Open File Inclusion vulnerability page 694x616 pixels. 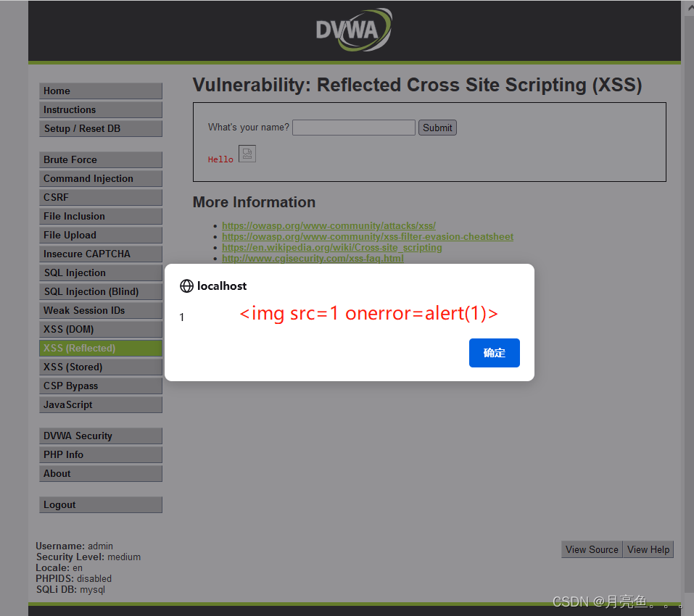tap(101, 216)
